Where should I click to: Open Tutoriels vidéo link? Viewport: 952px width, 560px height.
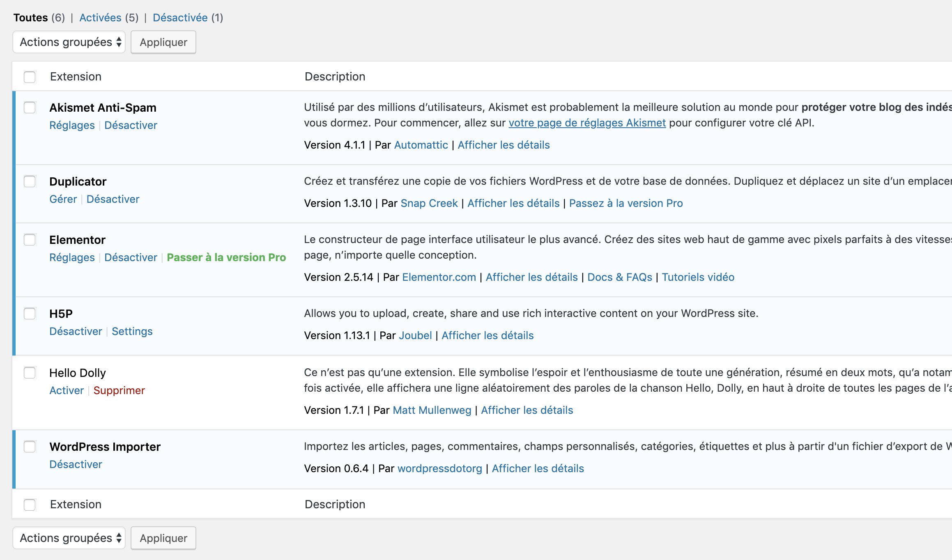point(698,277)
